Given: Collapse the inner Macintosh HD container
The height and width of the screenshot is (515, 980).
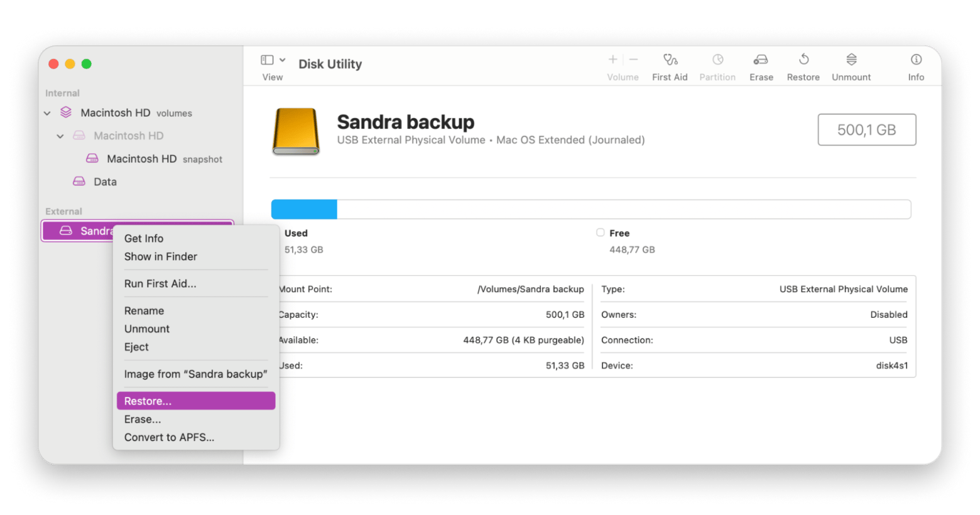Looking at the screenshot, I should pyautogui.click(x=60, y=136).
